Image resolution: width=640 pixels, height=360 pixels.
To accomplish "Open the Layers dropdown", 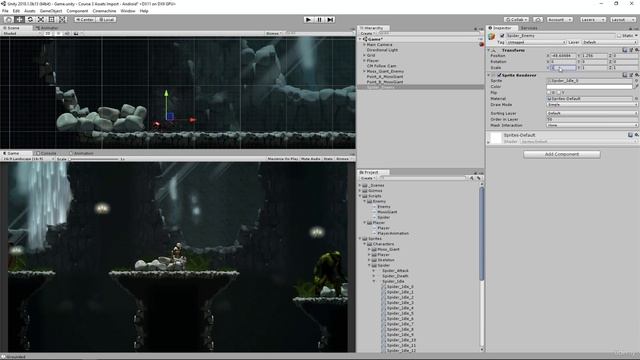I will pyautogui.click(x=592, y=20).
